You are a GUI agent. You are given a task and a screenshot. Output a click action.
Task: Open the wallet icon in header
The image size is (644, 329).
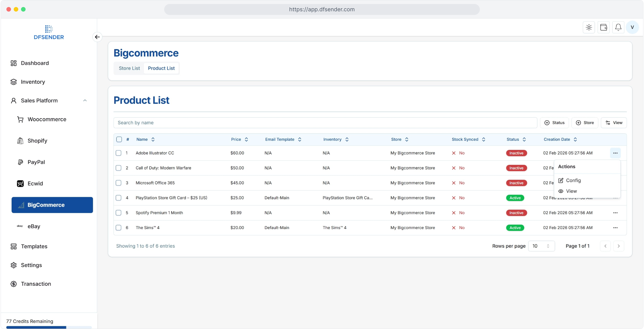pos(603,27)
